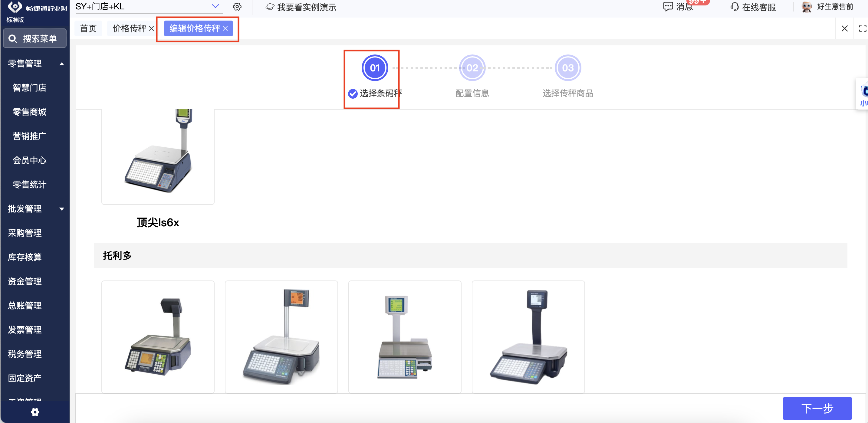Viewport: 868px width, 423px height.
Task: Click the fullscreen expand icon
Action: click(863, 29)
